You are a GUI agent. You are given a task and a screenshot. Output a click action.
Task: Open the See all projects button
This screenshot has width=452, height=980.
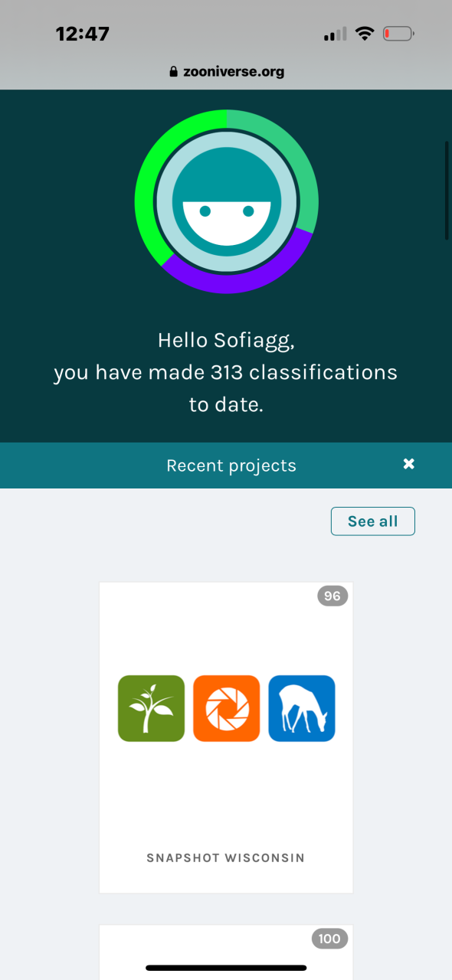point(373,521)
